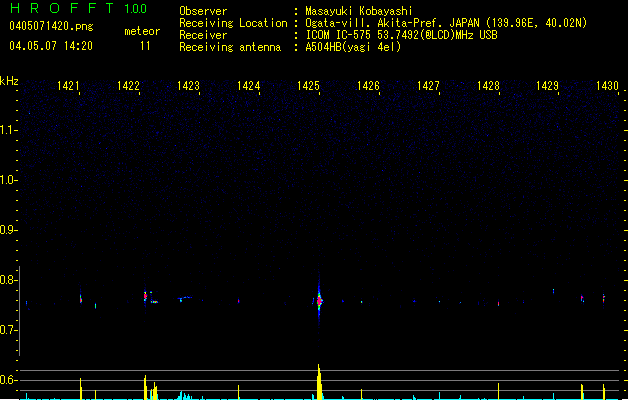Click the 1428 time tick label
The height and width of the screenshot is (400, 629).
pyautogui.click(x=488, y=87)
